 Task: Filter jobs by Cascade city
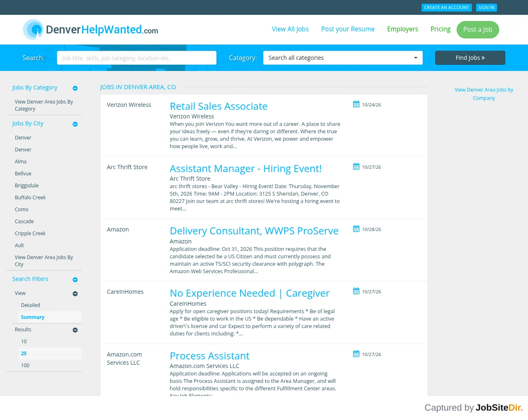tap(24, 222)
